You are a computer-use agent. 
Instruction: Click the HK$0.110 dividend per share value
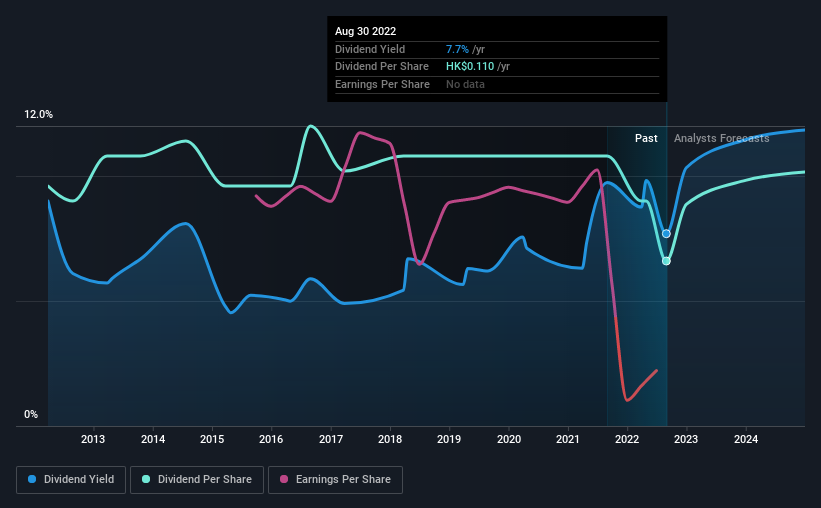470,67
